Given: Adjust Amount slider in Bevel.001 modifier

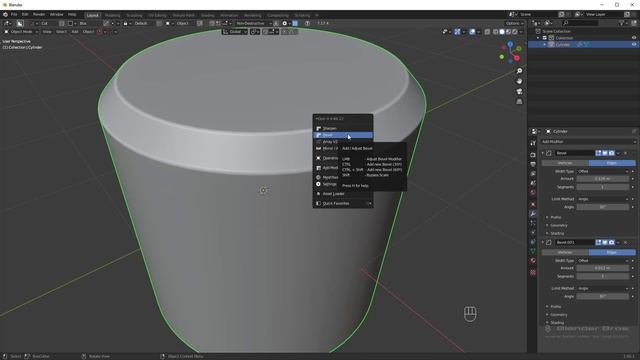Looking at the screenshot, I should pyautogui.click(x=603, y=268).
